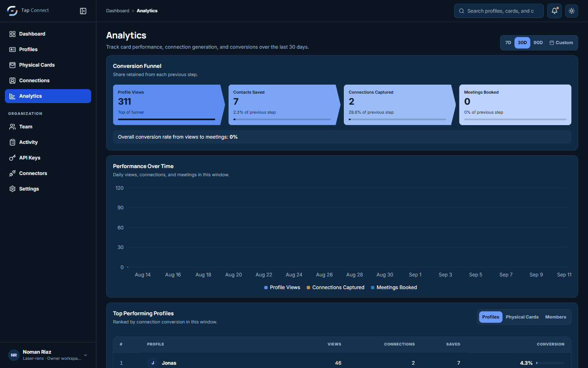588x368 pixels.
Task: Click the Contacts Saved funnel card
Action: point(285,105)
